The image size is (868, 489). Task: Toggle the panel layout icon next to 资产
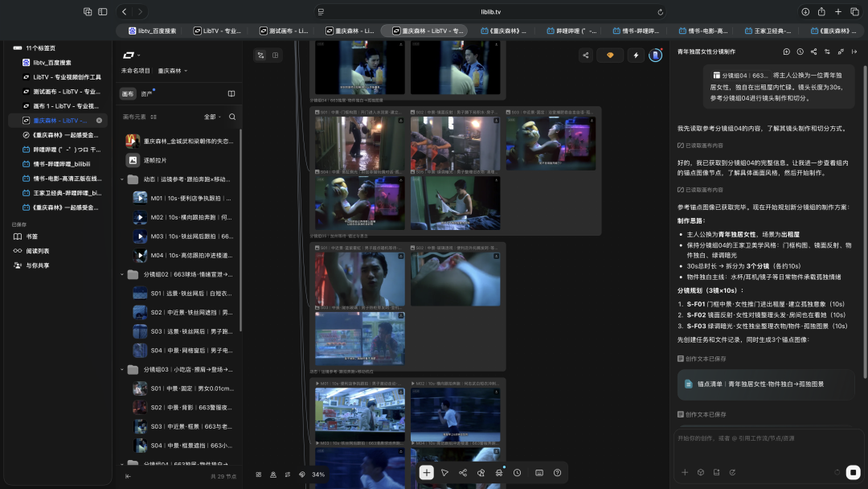[x=231, y=93]
